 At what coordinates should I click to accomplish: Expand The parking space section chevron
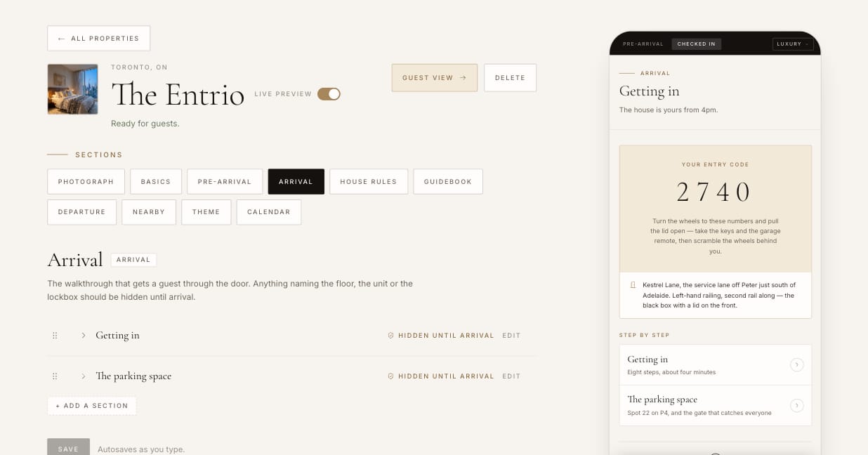pyautogui.click(x=83, y=376)
